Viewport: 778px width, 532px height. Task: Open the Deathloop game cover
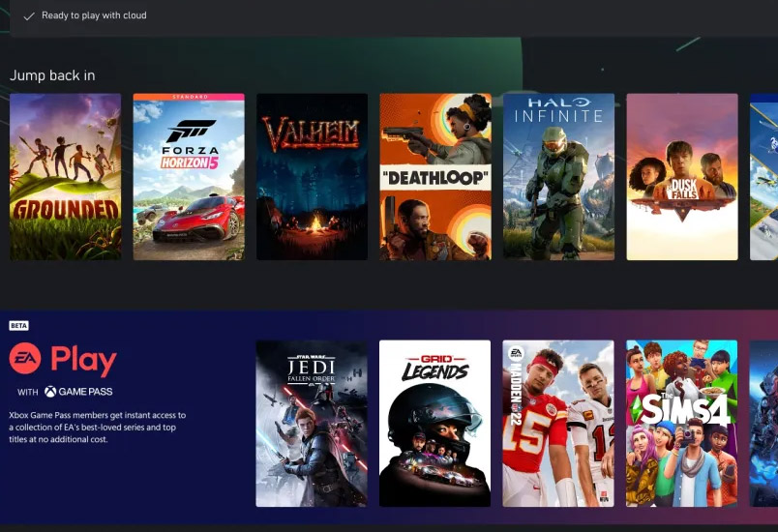pyautogui.click(x=435, y=177)
